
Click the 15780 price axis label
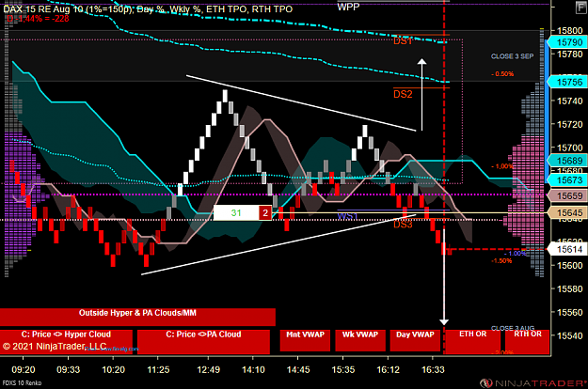pos(570,54)
